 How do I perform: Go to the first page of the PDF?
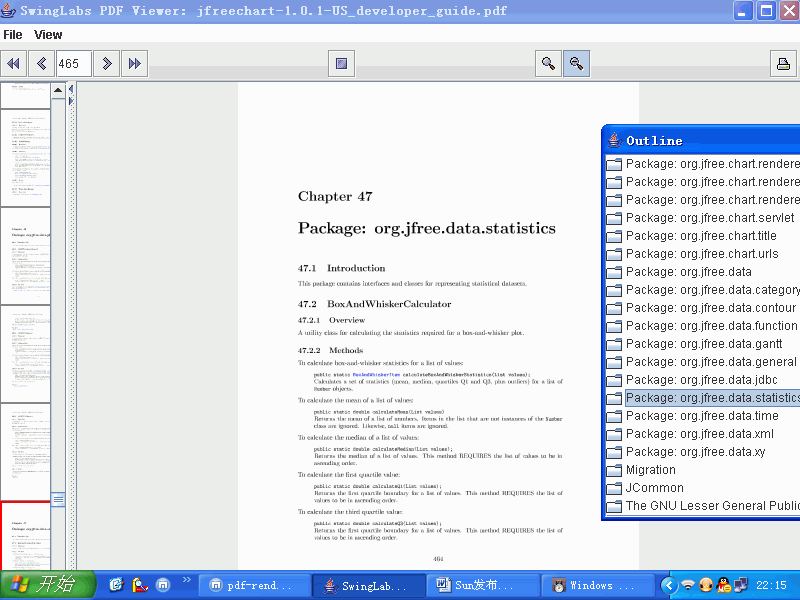13,64
